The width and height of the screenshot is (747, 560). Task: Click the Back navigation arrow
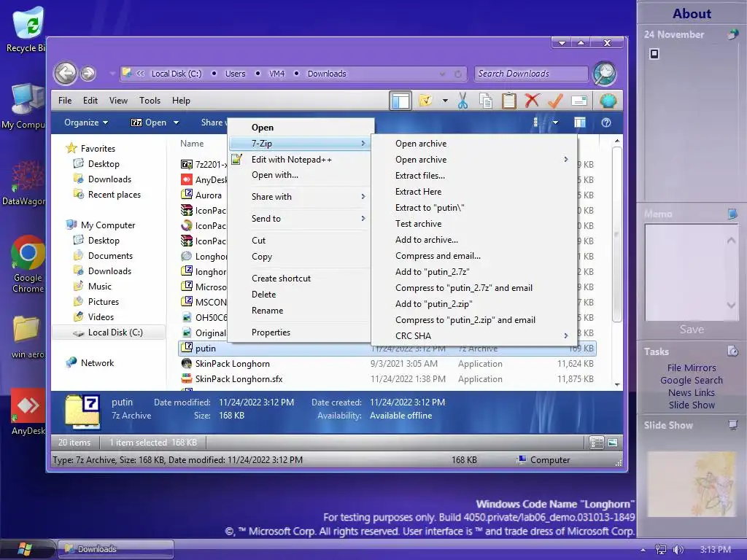[65, 74]
